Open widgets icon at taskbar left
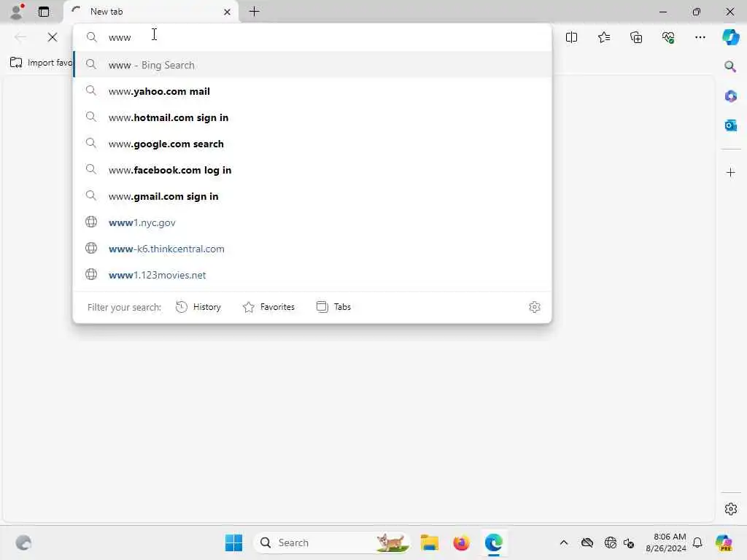747x560 pixels. tap(23, 542)
